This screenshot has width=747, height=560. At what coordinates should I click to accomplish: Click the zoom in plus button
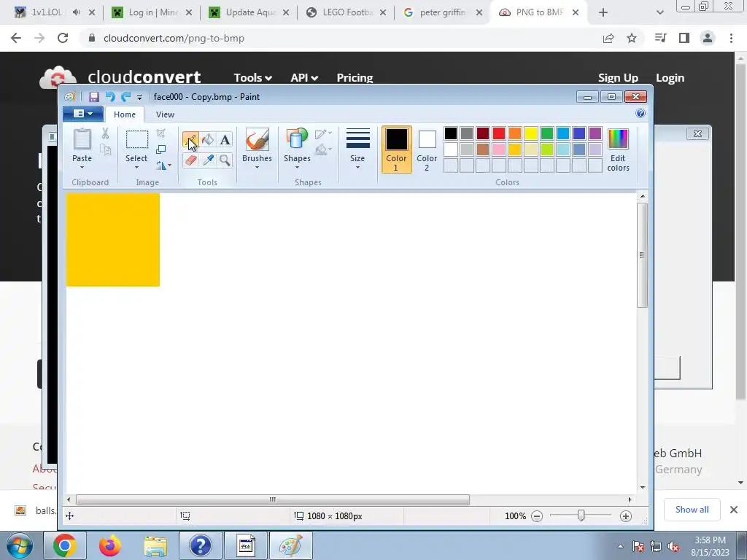(x=626, y=516)
